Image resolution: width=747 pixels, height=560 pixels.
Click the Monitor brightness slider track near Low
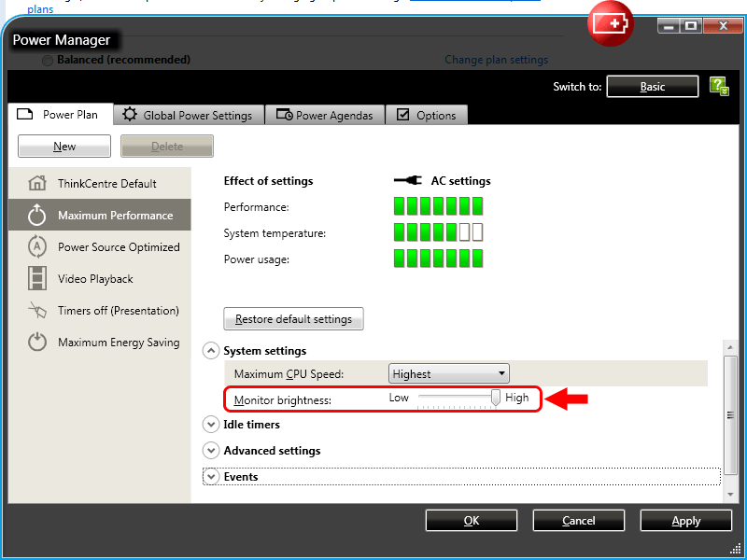(x=423, y=396)
